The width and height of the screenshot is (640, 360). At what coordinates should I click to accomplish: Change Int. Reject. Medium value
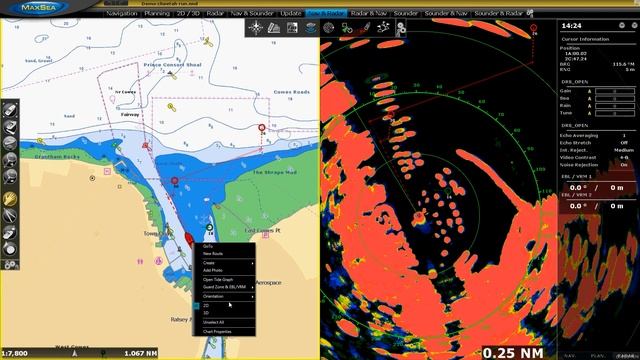pyautogui.click(x=623, y=150)
